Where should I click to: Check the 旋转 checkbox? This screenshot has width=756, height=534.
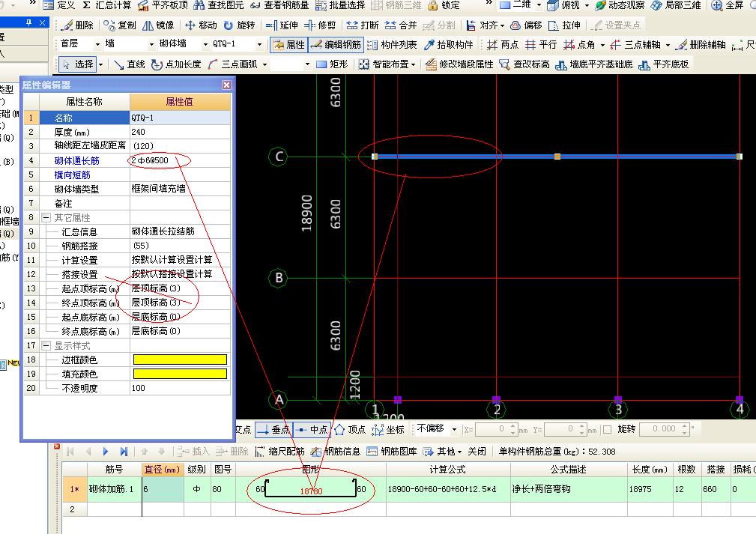pyautogui.click(x=608, y=429)
